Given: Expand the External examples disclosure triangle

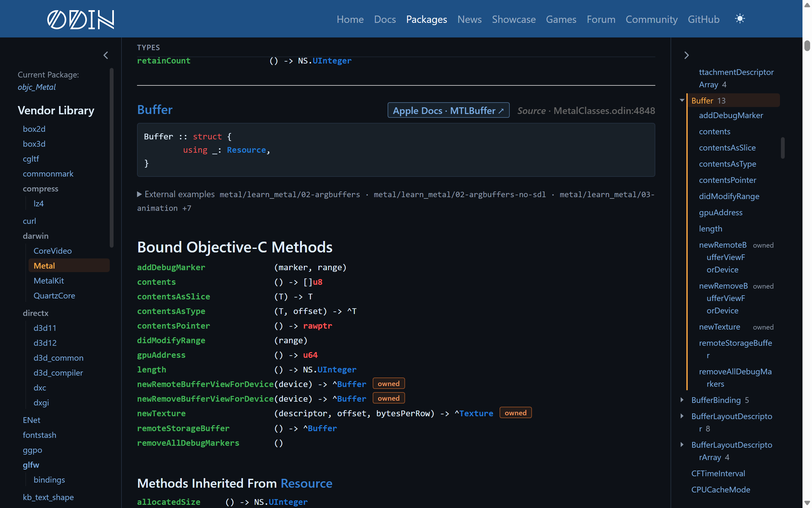Looking at the screenshot, I should pyautogui.click(x=139, y=194).
